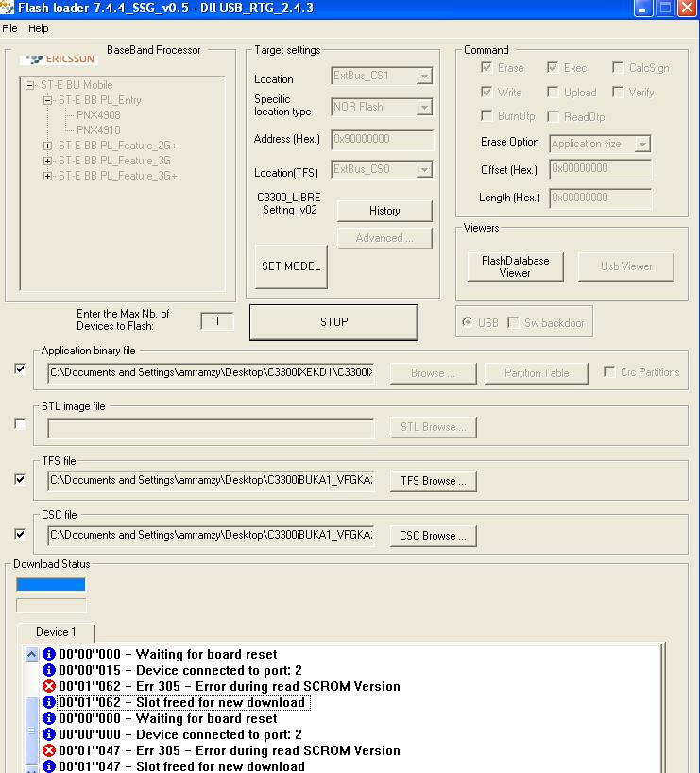Click the Partition Table button
Image resolution: width=700 pixels, height=773 pixels.
pos(537,373)
